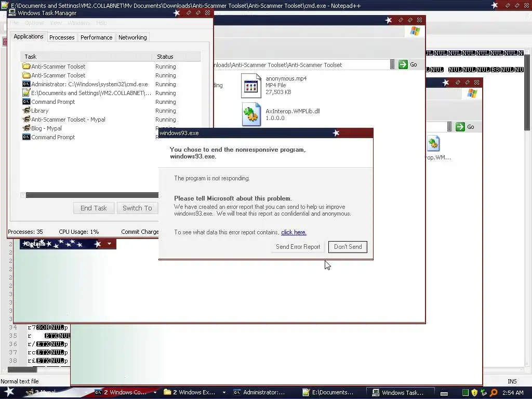Click the Anti-Scammer Toolset address path field
The height and width of the screenshot is (399, 532).
click(x=301, y=64)
